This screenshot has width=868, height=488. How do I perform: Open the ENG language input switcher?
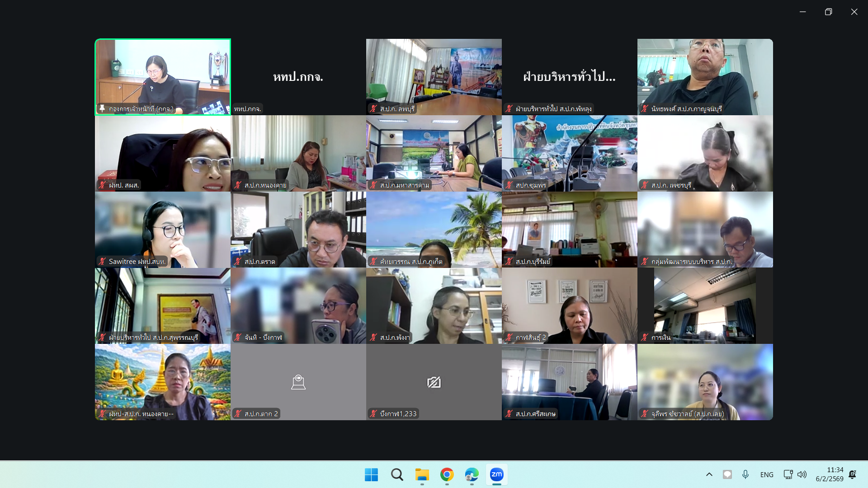[767, 474]
